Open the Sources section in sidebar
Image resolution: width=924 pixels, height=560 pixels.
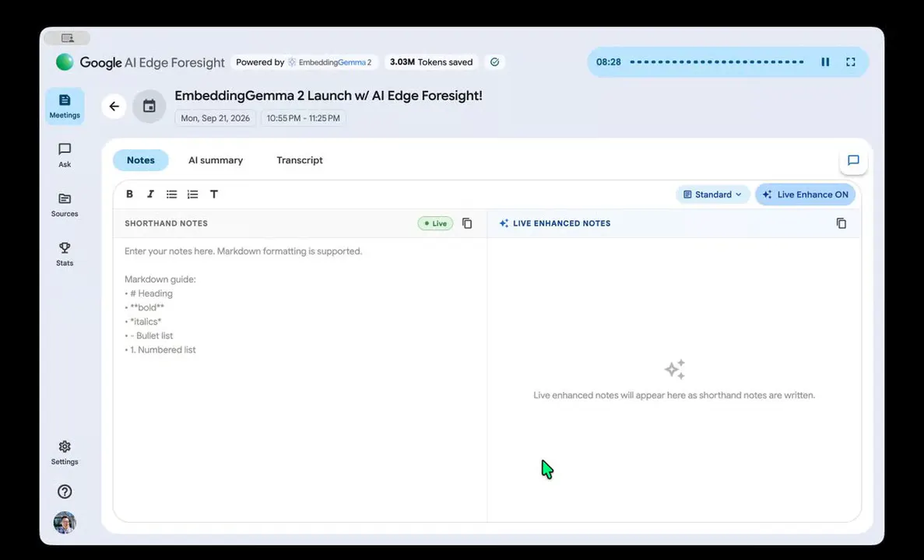click(x=65, y=205)
